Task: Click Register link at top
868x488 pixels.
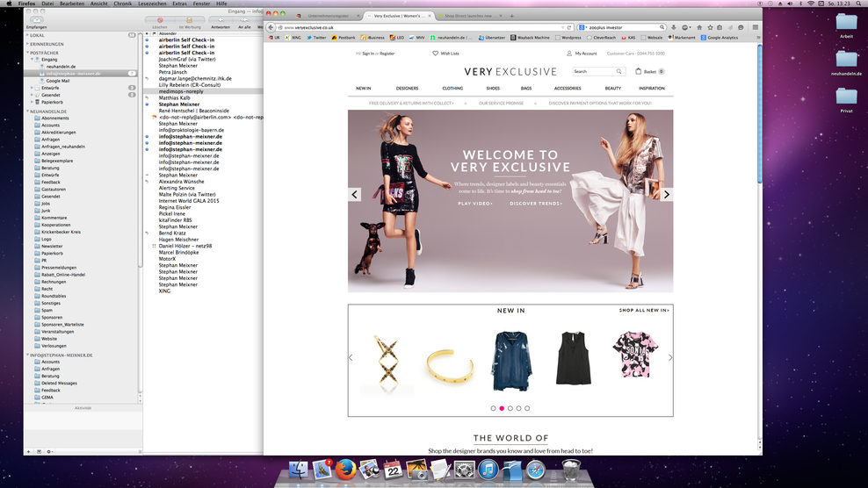Action: click(387, 54)
